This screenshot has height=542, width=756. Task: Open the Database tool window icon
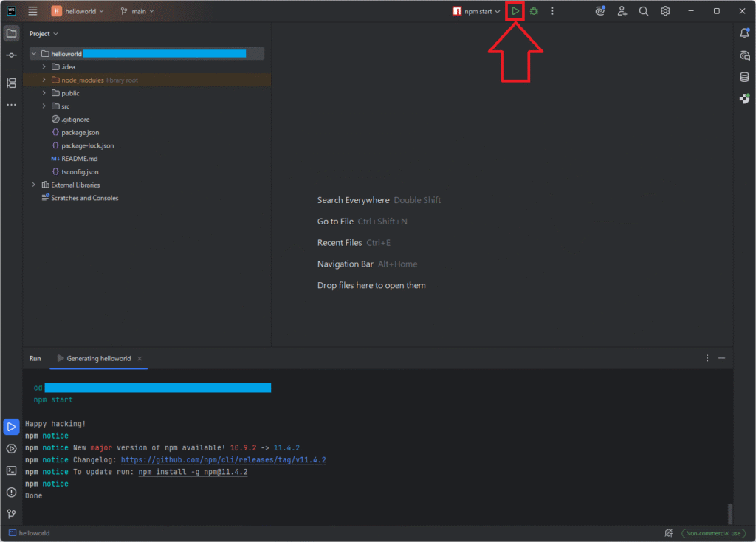[x=744, y=77]
